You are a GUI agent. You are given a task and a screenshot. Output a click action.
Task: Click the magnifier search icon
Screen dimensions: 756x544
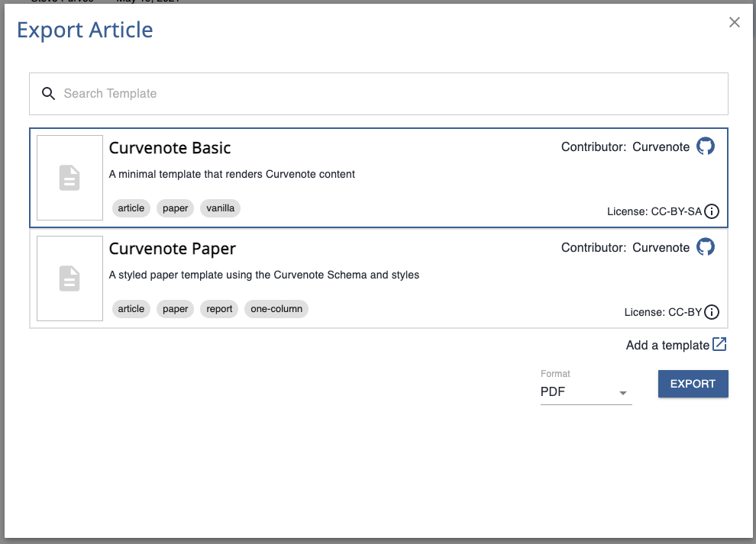coord(48,94)
